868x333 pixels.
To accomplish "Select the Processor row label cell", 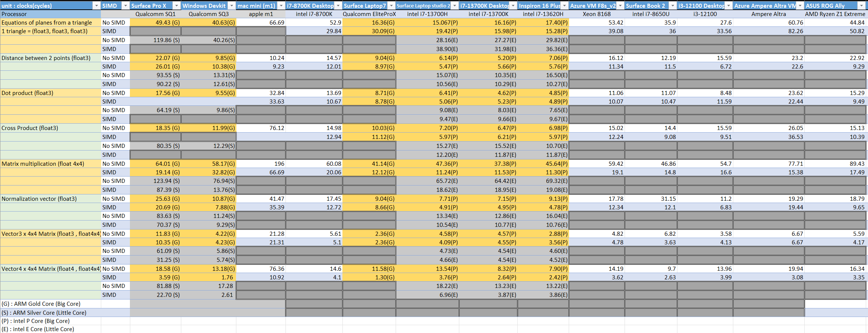I will click(50, 14).
